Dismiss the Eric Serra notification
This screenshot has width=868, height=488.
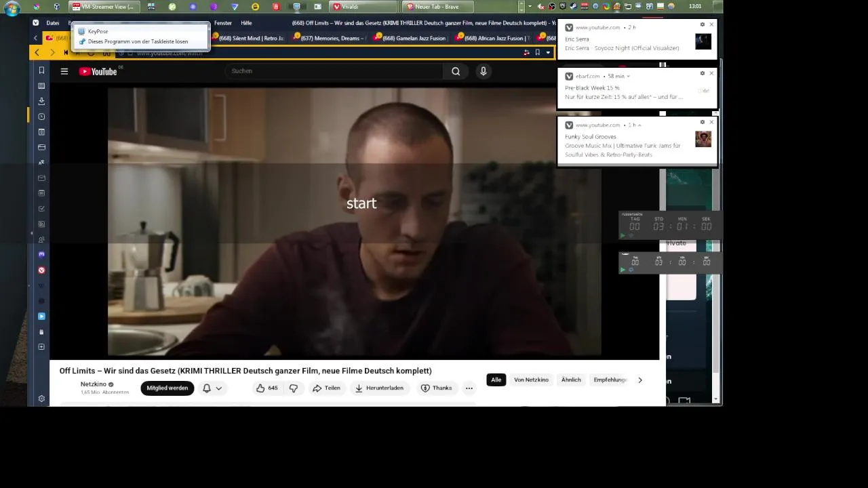pos(711,24)
